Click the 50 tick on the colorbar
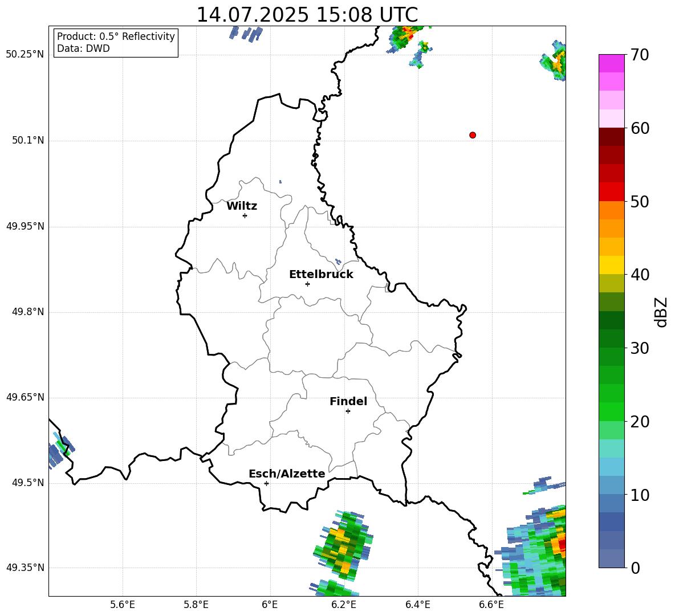Image resolution: width=675 pixels, height=616 pixels. pyautogui.click(x=640, y=201)
